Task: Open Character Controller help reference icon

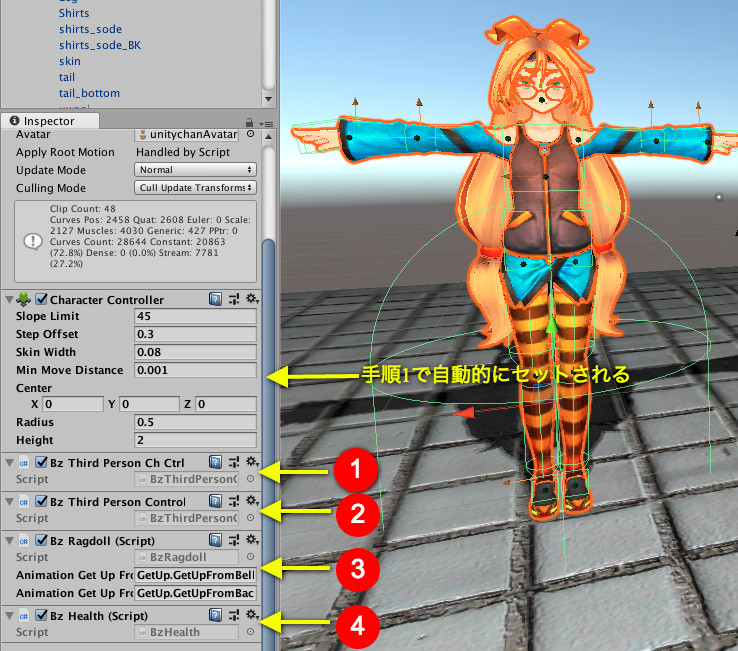Action: pos(216,299)
